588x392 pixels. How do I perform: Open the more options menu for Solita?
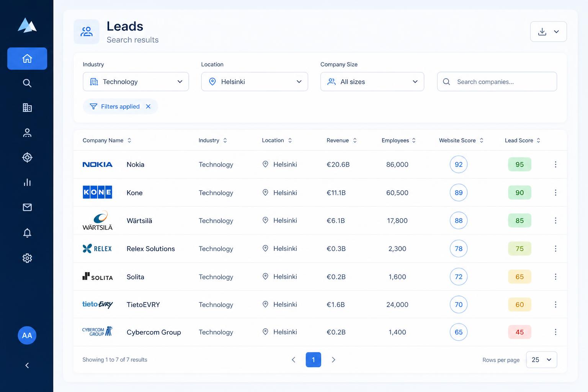[555, 277]
